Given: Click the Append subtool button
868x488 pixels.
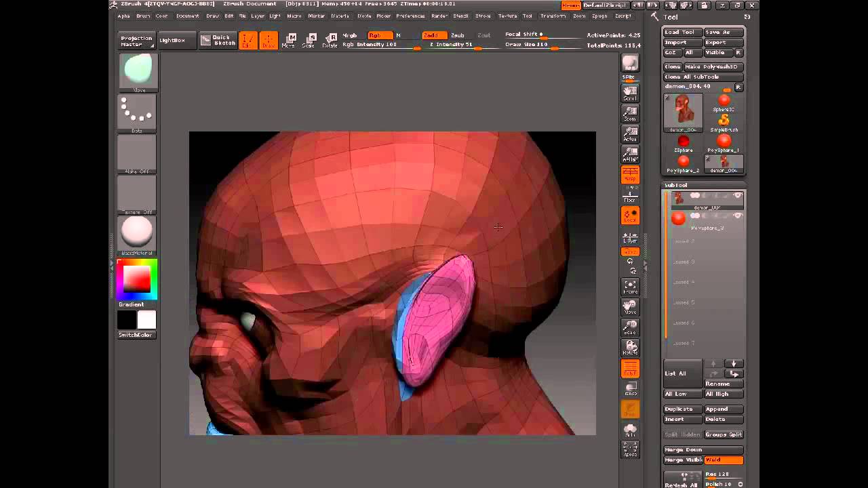Looking at the screenshot, I should coord(724,409).
